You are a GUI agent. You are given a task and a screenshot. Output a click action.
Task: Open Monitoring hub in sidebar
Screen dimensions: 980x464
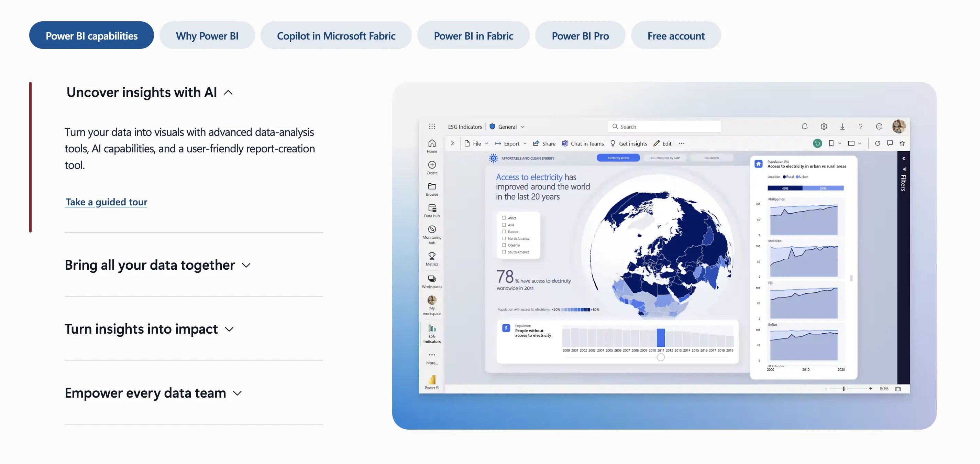(432, 235)
